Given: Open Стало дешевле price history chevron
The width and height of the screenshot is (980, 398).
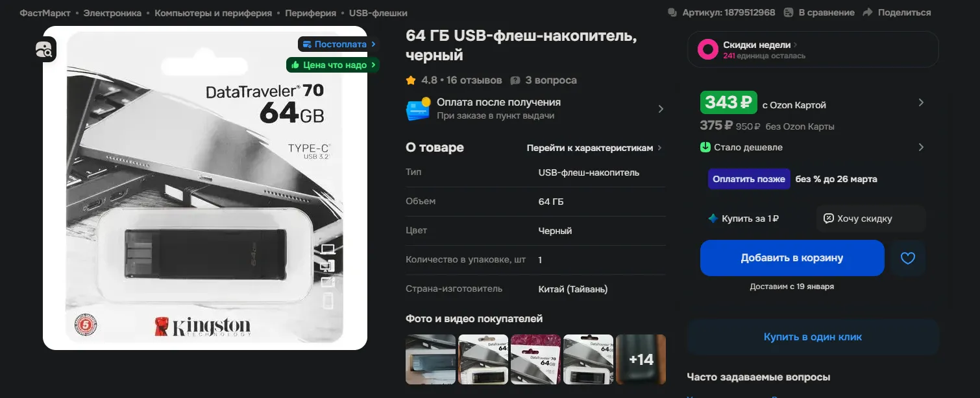Looking at the screenshot, I should (x=920, y=147).
